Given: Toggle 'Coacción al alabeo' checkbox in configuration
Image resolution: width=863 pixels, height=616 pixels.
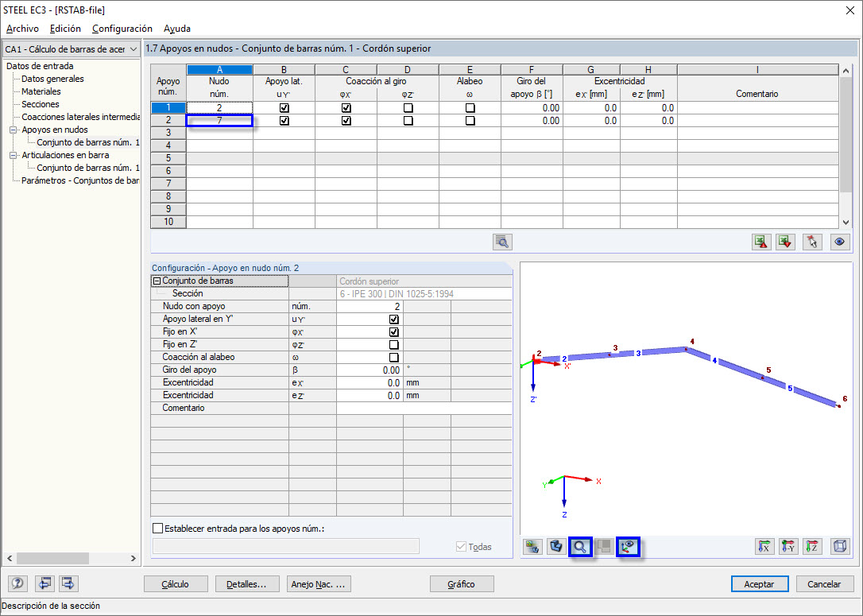Looking at the screenshot, I should [393, 357].
